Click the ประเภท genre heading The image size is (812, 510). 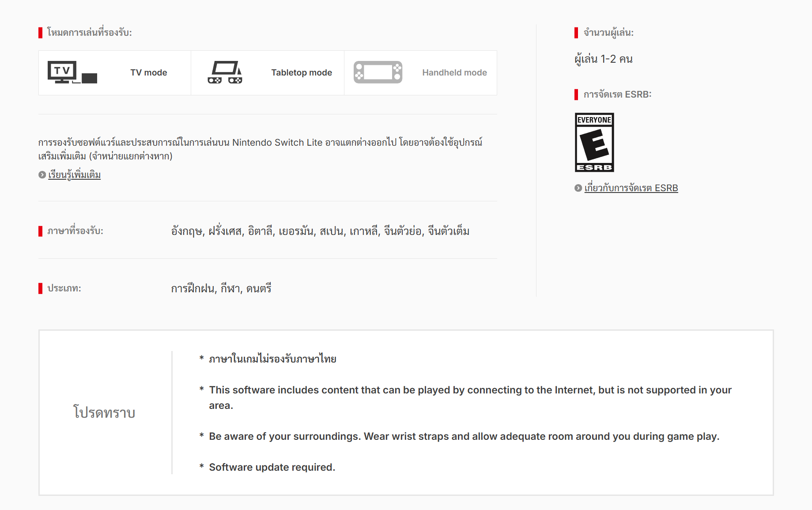point(64,288)
